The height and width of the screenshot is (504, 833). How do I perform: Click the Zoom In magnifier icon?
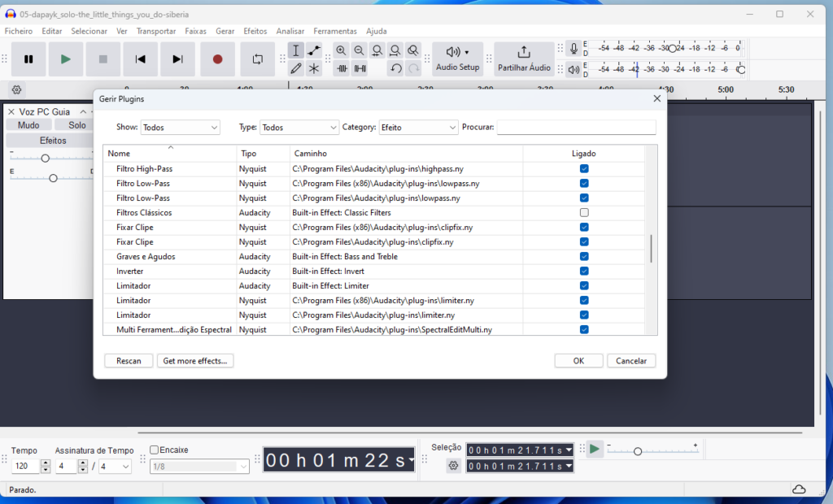click(x=341, y=50)
